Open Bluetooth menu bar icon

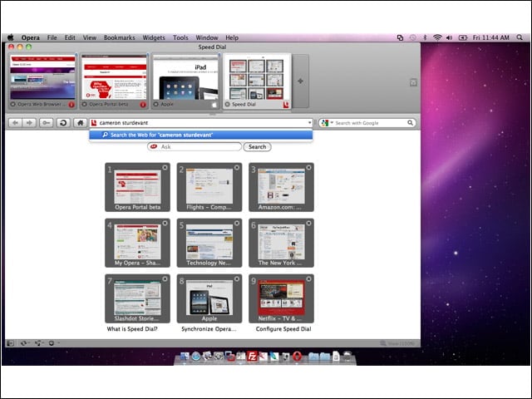pos(425,37)
